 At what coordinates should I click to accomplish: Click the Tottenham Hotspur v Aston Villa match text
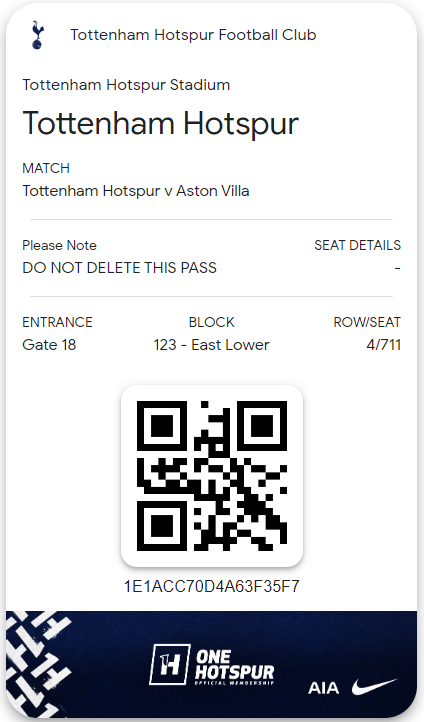tap(136, 191)
